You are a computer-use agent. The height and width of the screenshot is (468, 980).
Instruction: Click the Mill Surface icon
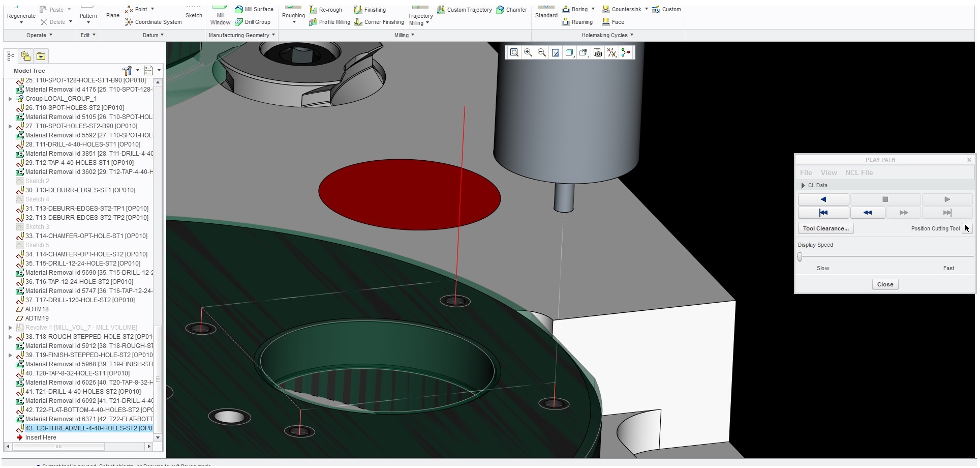coord(239,9)
